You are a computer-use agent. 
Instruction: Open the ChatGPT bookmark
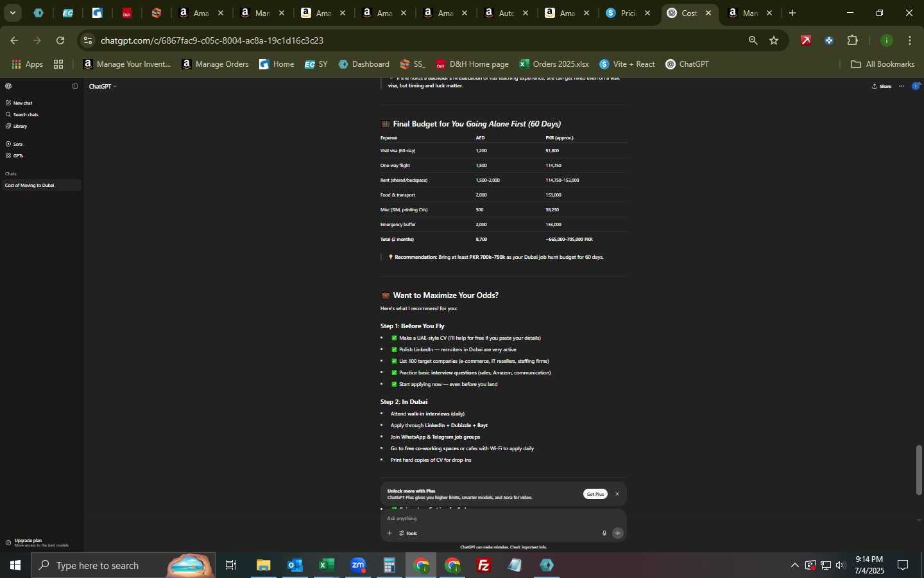click(x=687, y=64)
